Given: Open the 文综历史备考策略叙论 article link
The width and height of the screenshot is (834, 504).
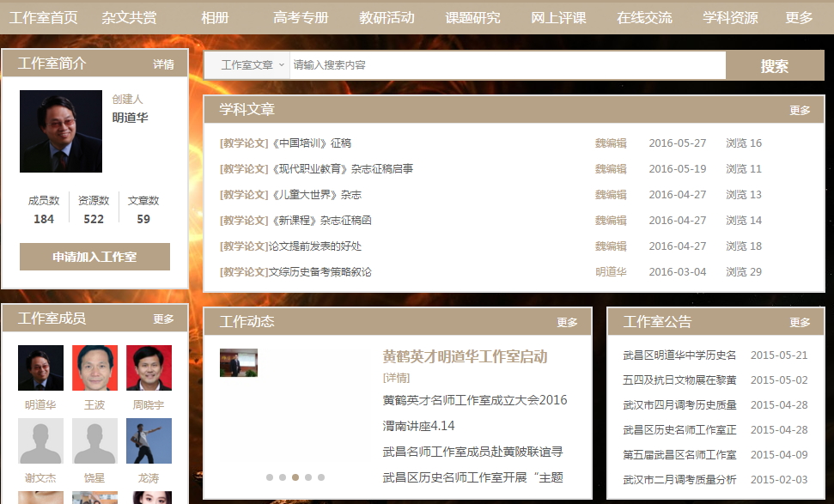Looking at the screenshot, I should (320, 272).
